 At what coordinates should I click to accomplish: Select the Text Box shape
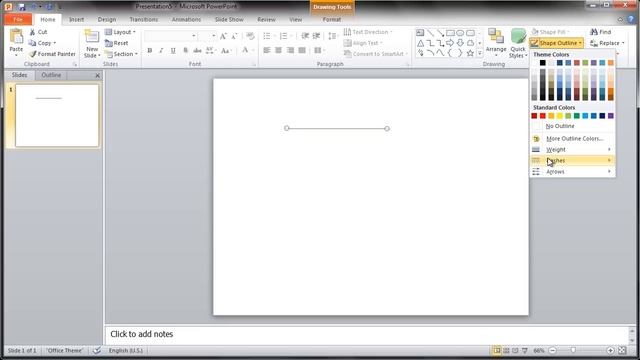tap(420, 33)
